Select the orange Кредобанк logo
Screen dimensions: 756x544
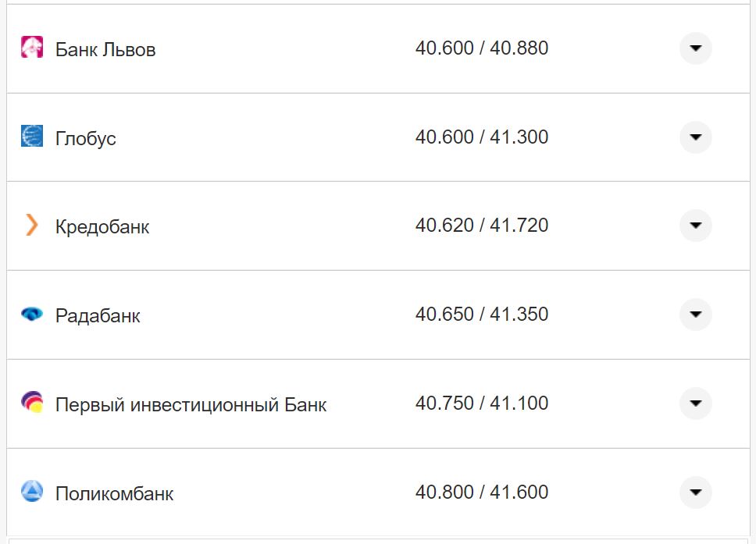point(30,226)
